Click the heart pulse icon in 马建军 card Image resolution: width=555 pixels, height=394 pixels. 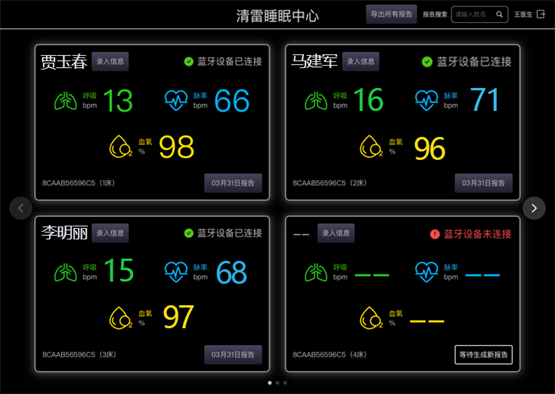pos(427,100)
